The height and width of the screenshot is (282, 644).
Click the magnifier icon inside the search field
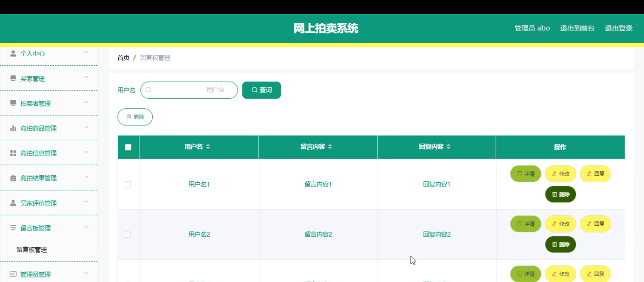point(148,90)
